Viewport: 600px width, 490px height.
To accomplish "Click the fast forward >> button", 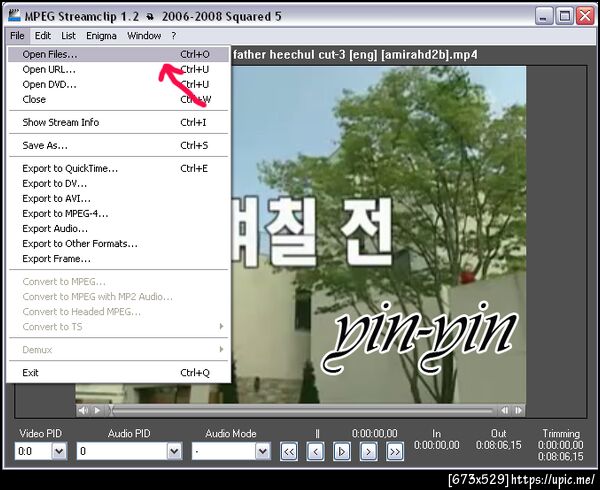I will (x=395, y=452).
